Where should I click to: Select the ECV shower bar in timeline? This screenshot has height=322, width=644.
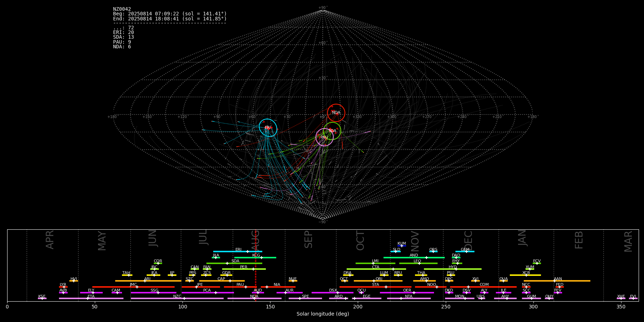(x=537, y=263)
